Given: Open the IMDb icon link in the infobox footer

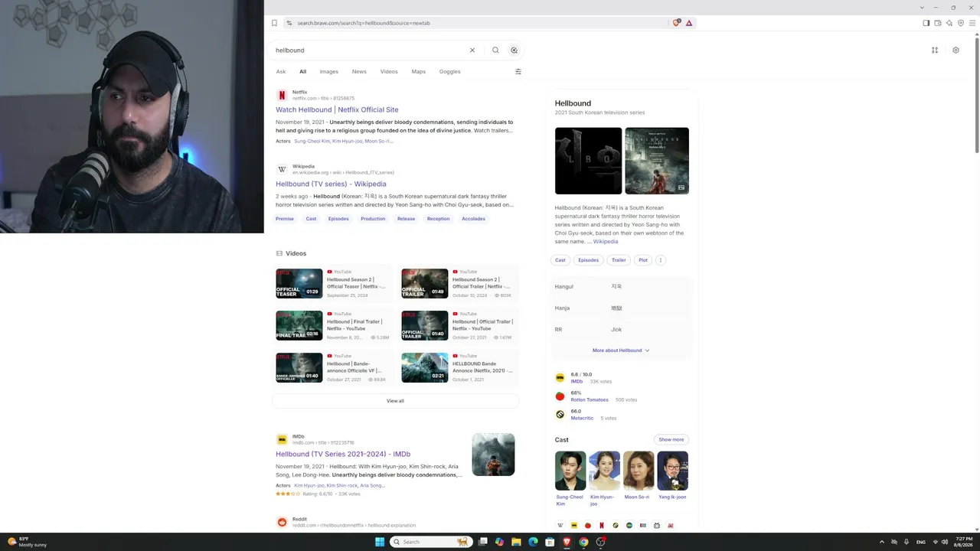Looking at the screenshot, I should click(574, 526).
